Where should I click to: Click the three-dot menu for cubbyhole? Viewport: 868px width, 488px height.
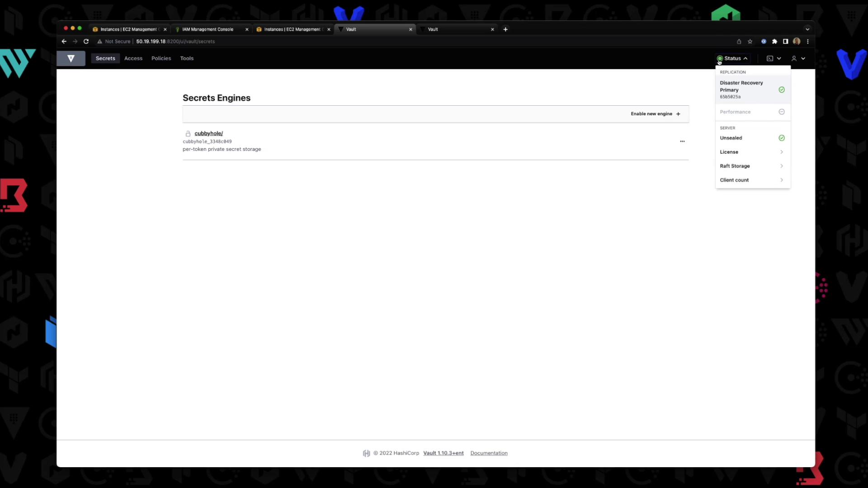tap(682, 141)
